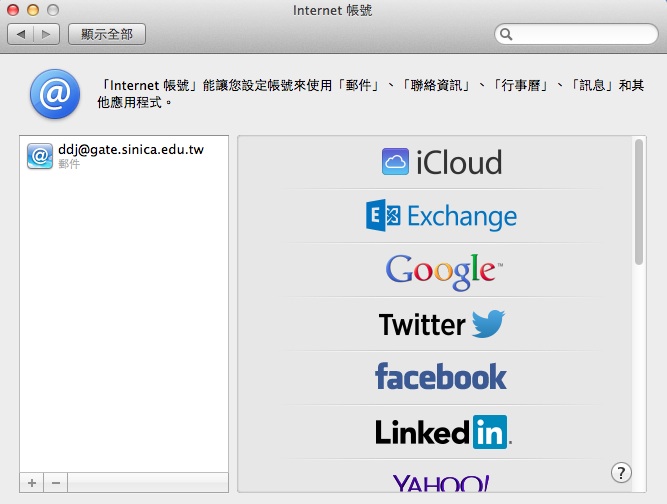Add a Twitter account
Image resolution: width=667 pixels, height=504 pixels.
441,324
